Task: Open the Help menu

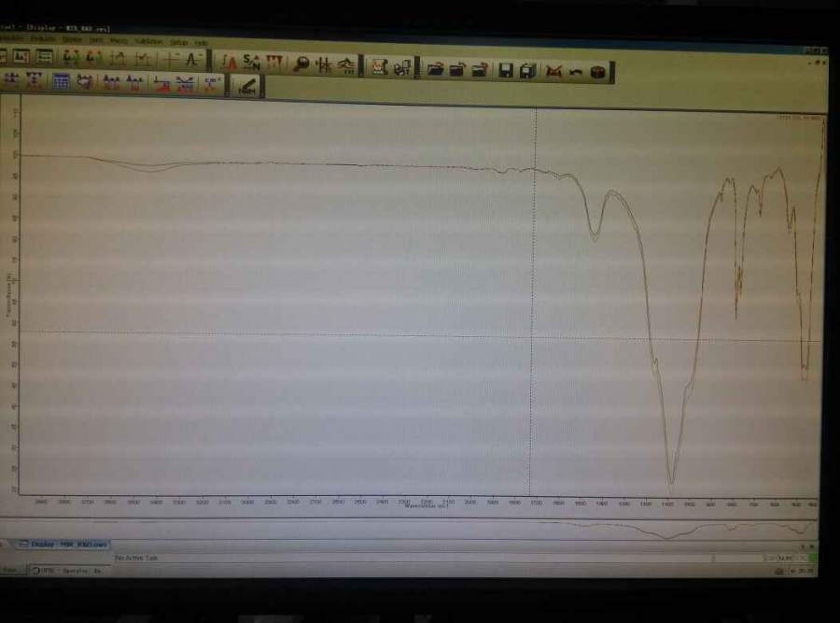Action: click(201, 42)
